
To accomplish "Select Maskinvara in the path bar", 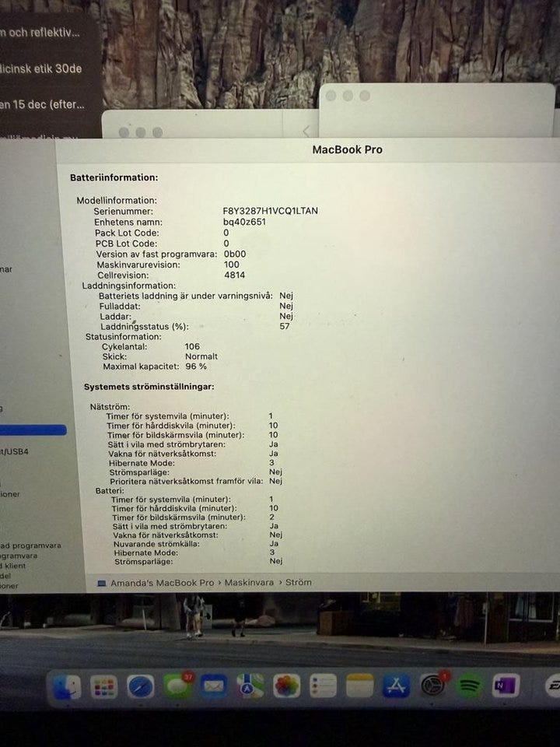I will (x=249, y=582).
